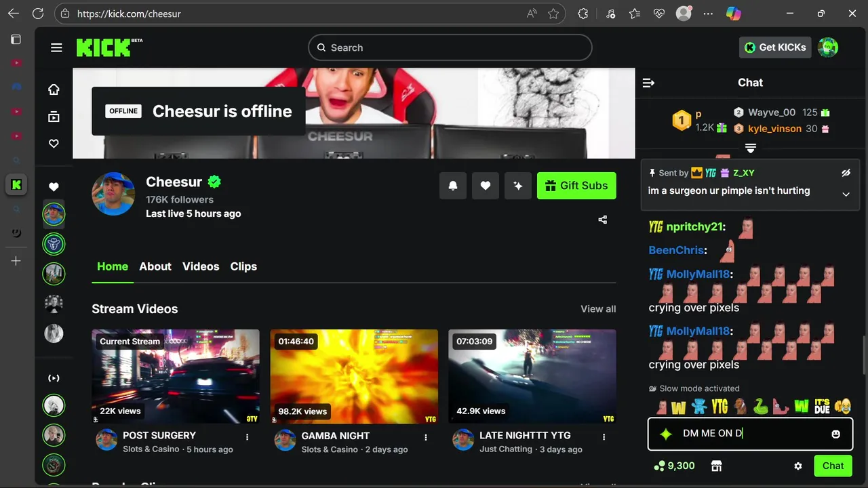Follow Cheesur with the heart button
Image resolution: width=868 pixels, height=488 pixels.
[486, 186]
